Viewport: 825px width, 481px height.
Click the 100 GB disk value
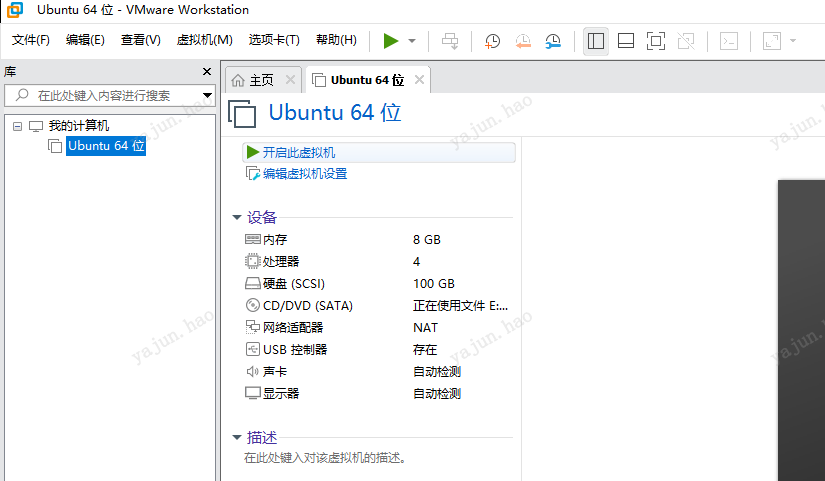pos(434,284)
